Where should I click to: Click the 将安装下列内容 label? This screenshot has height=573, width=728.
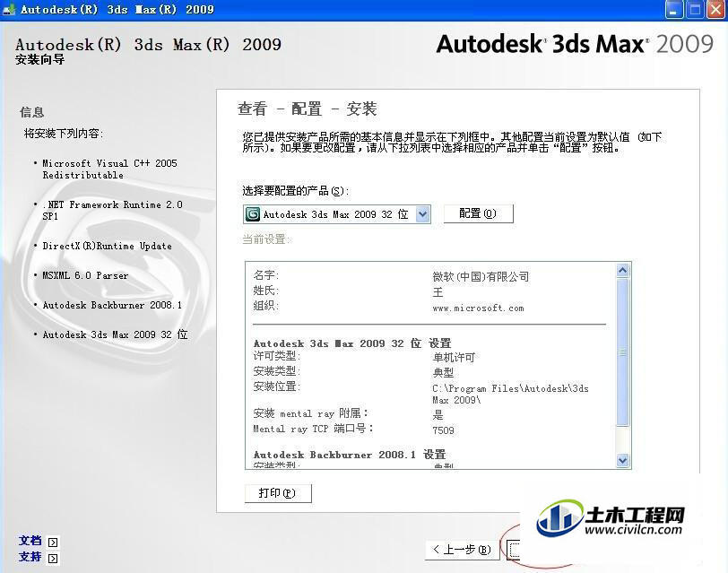pyautogui.click(x=64, y=134)
